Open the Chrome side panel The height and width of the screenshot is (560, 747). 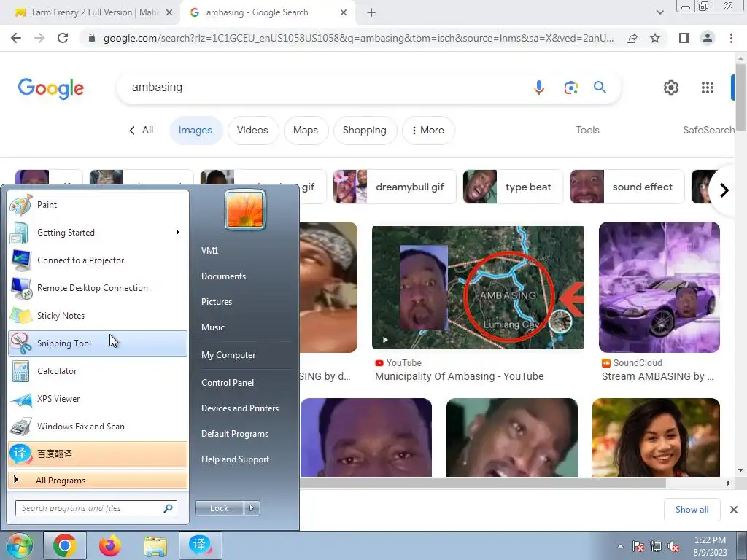(x=684, y=38)
